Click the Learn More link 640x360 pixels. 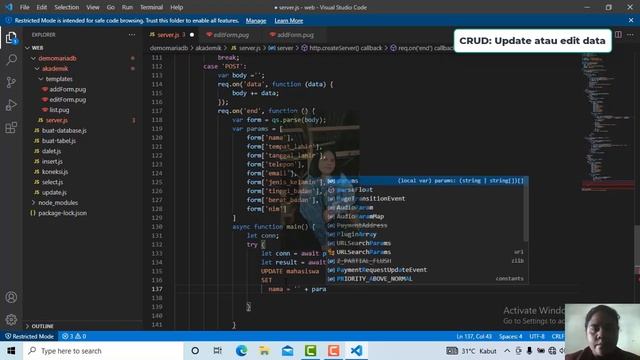tap(289, 20)
